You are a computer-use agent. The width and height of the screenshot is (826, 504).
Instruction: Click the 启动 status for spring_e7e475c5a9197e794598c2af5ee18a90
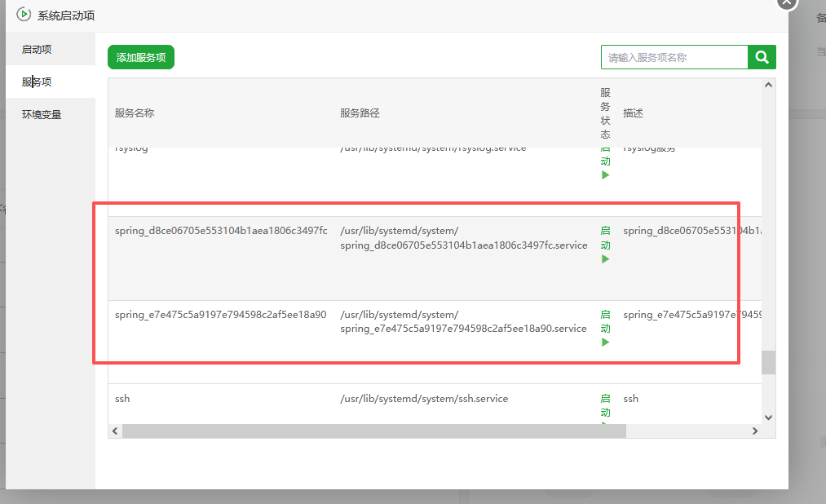[605, 322]
